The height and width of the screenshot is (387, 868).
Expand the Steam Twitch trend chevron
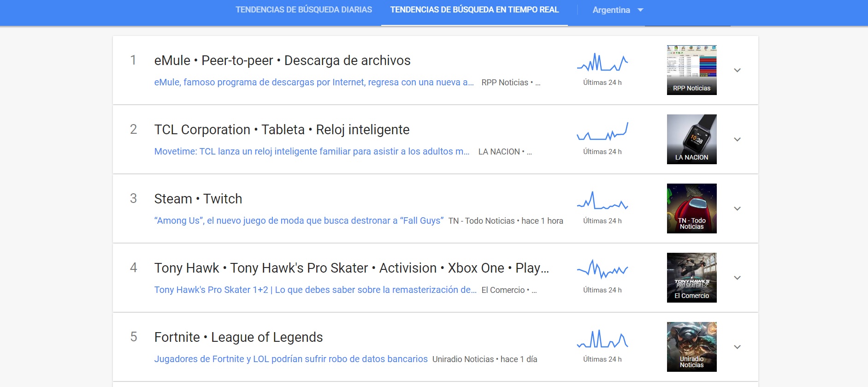point(737,208)
